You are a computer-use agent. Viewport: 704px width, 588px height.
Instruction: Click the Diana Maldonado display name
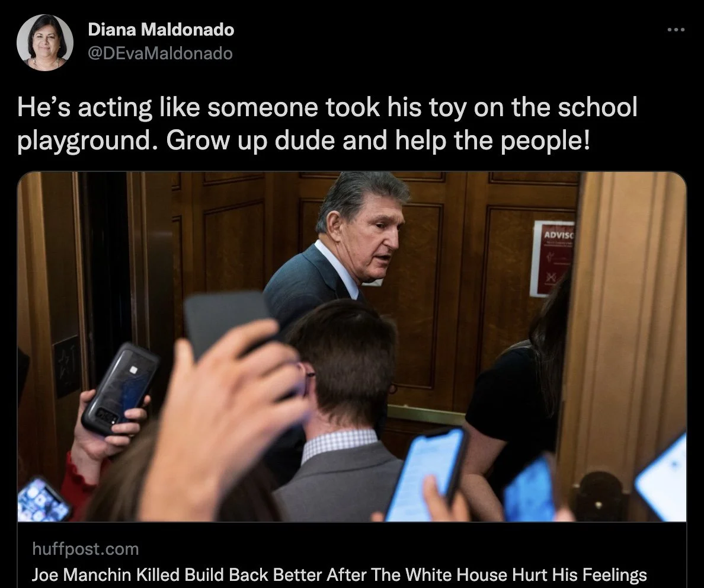coord(161,30)
